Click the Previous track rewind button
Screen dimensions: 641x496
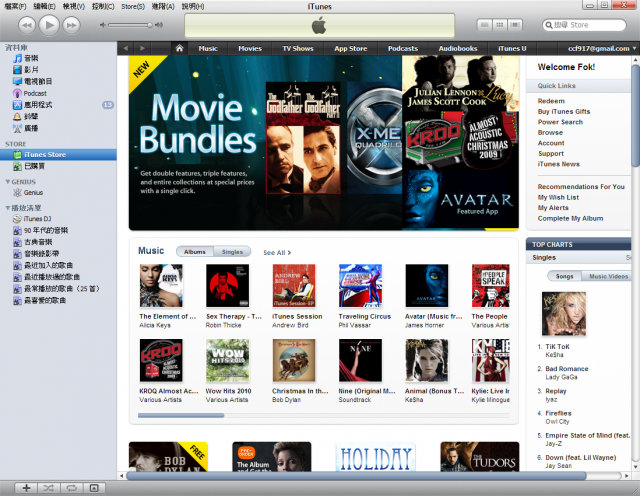click(27, 25)
